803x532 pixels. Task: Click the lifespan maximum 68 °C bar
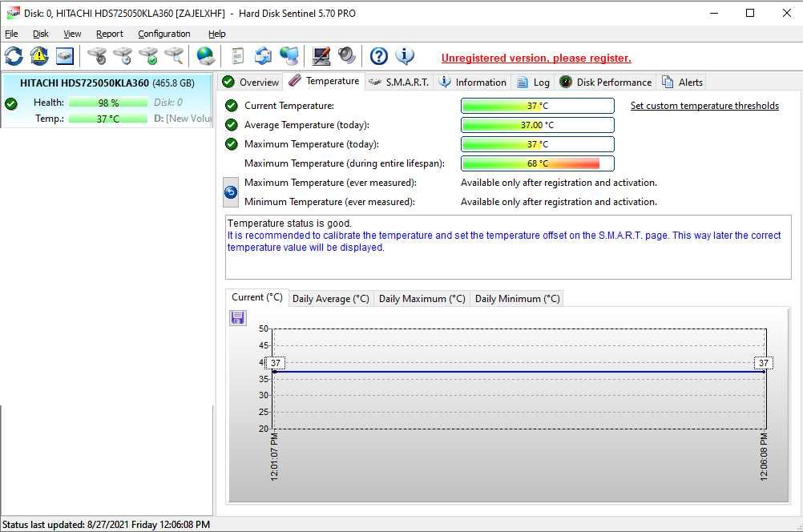pyautogui.click(x=538, y=163)
